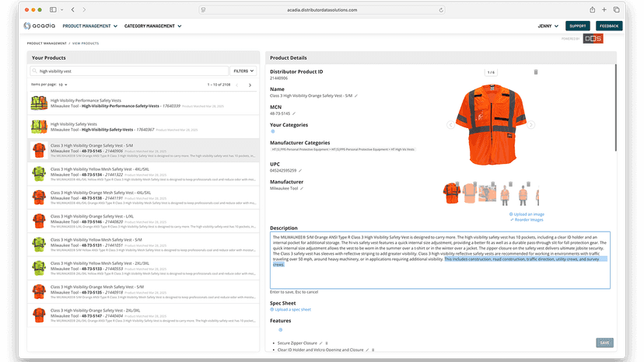The height and width of the screenshot is (362, 644).
Task: Open Safari share menu
Action: (x=592, y=9)
